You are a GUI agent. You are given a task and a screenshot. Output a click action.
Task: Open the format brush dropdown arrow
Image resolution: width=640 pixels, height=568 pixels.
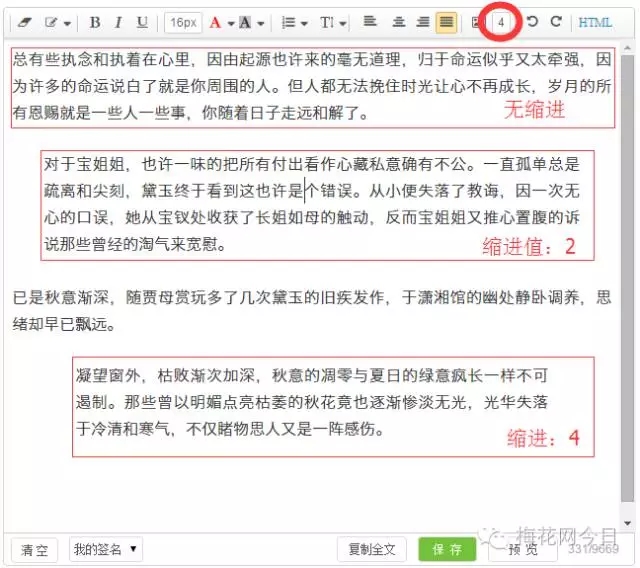click(x=67, y=23)
